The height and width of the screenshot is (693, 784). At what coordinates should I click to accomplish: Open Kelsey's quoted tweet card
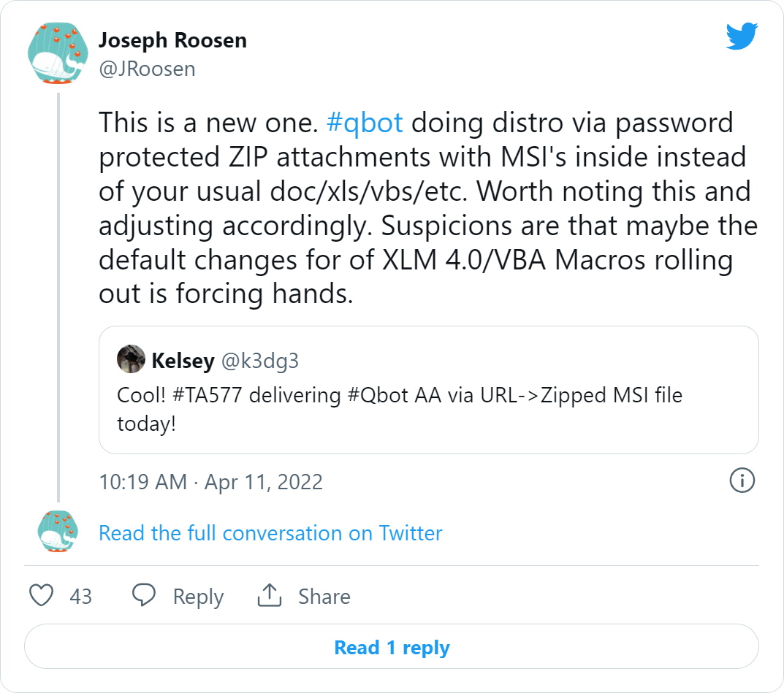point(428,409)
